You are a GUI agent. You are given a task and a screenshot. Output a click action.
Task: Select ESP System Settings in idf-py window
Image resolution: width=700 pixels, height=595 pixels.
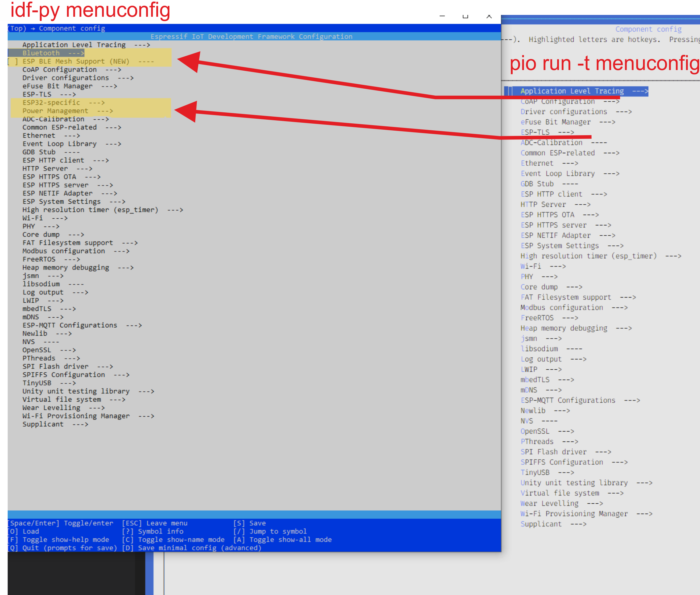(x=74, y=202)
